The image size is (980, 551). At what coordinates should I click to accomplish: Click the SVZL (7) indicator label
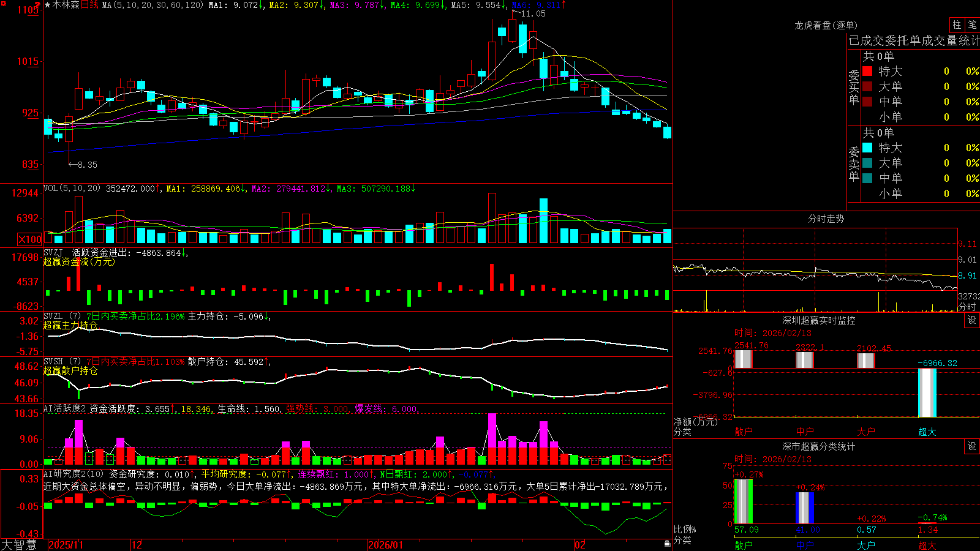tap(62, 317)
